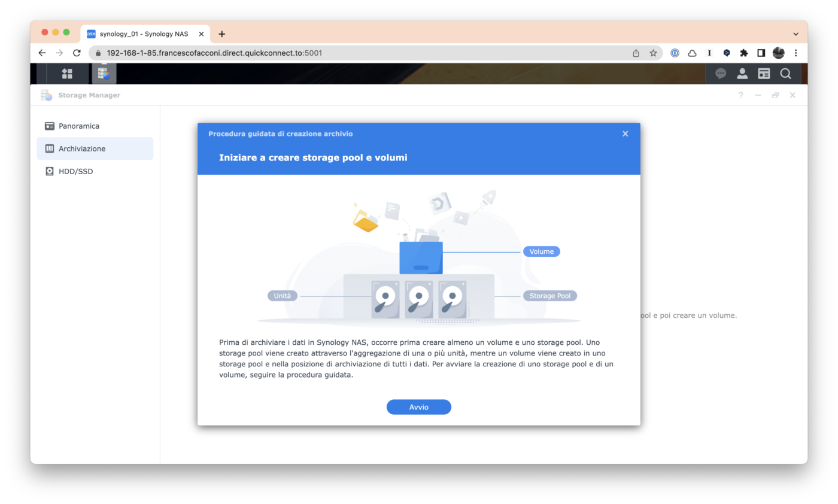This screenshot has height=504, width=838.
Task: Reload the browser page
Action: tap(77, 53)
